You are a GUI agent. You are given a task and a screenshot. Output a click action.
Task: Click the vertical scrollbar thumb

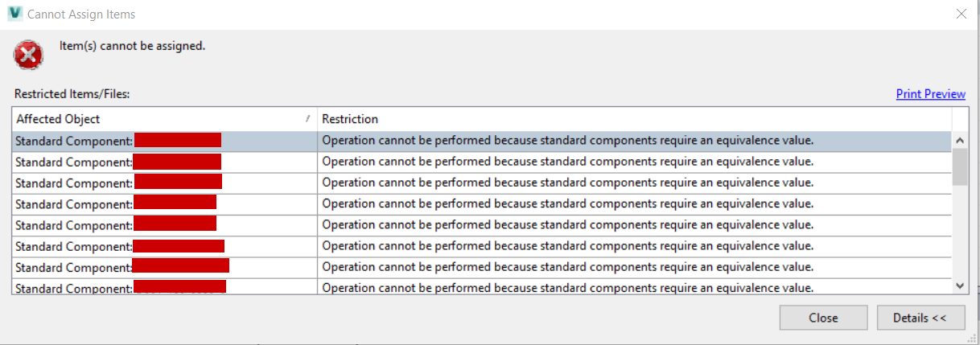tap(959, 166)
